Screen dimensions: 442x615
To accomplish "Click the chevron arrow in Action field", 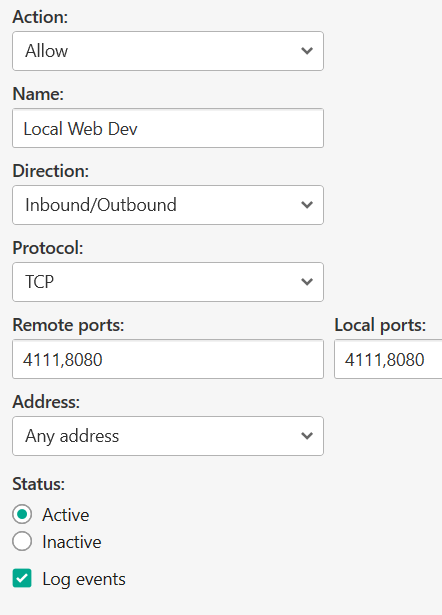I will [307, 51].
